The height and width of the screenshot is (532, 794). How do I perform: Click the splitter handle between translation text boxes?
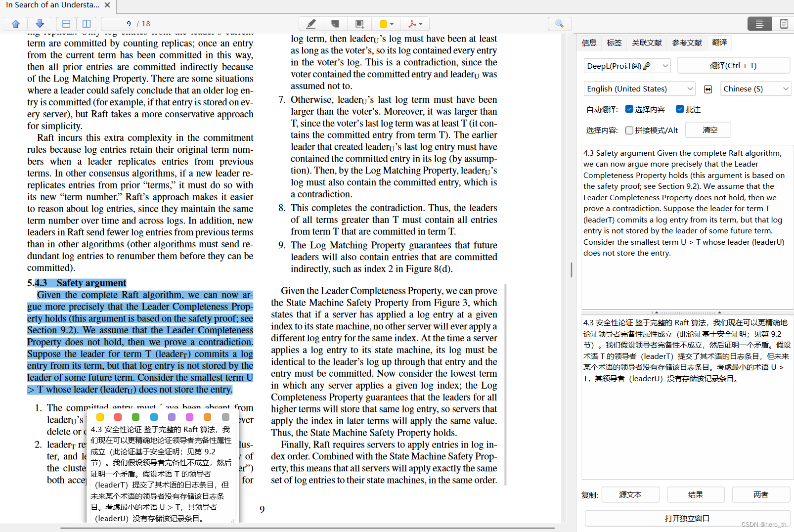tap(687, 312)
